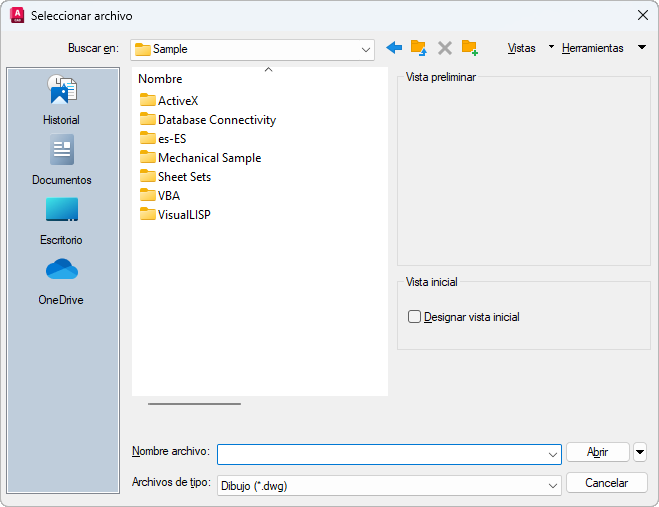Open the Historial shortcut in sidebar
659x507 pixels.
(x=61, y=100)
